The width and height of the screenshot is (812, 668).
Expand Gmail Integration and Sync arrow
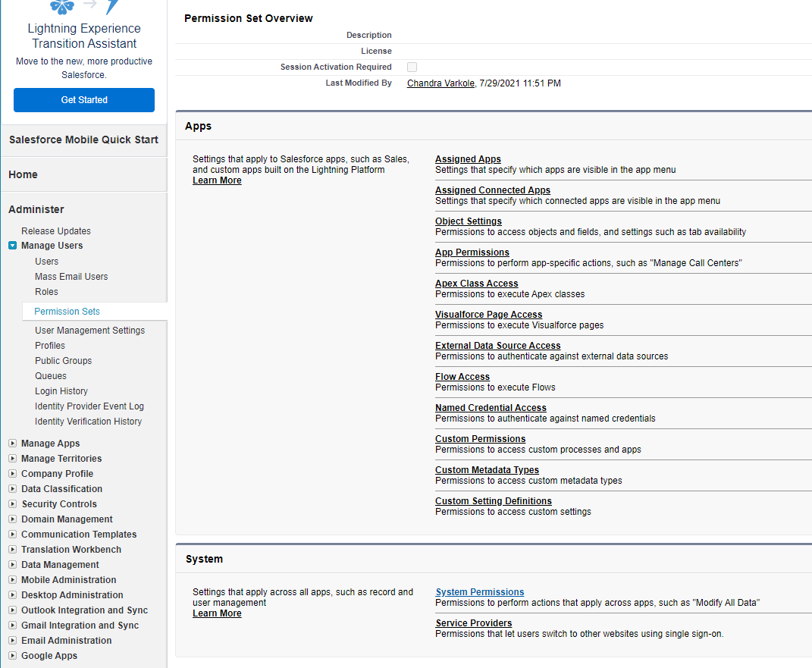(x=12, y=625)
